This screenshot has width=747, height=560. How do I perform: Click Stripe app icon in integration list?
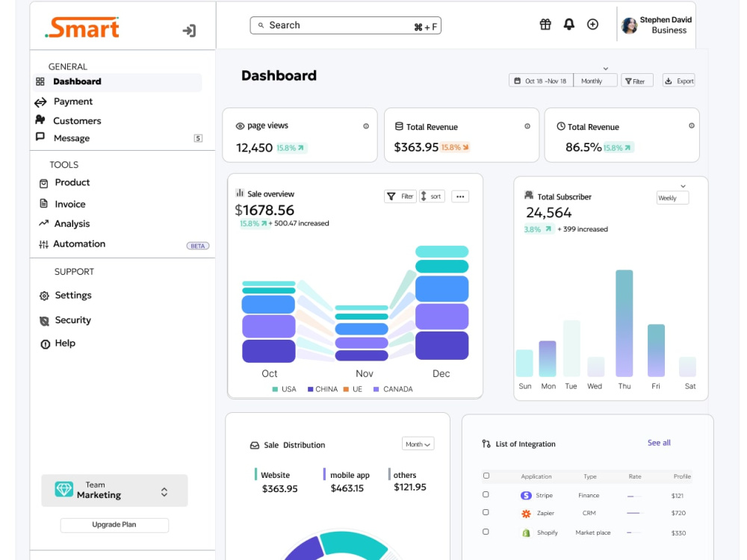[x=526, y=496]
